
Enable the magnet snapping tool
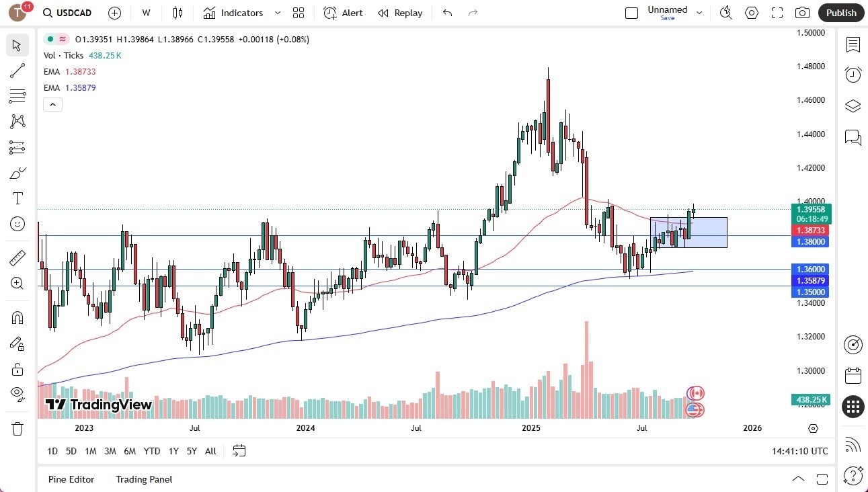(x=17, y=317)
